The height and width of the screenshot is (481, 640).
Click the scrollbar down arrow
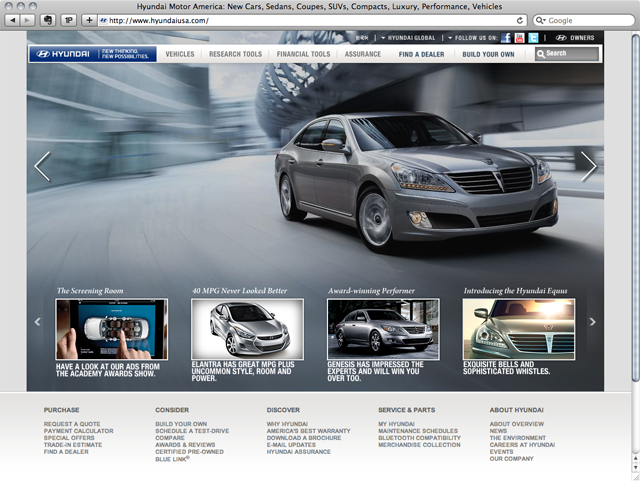636,468
